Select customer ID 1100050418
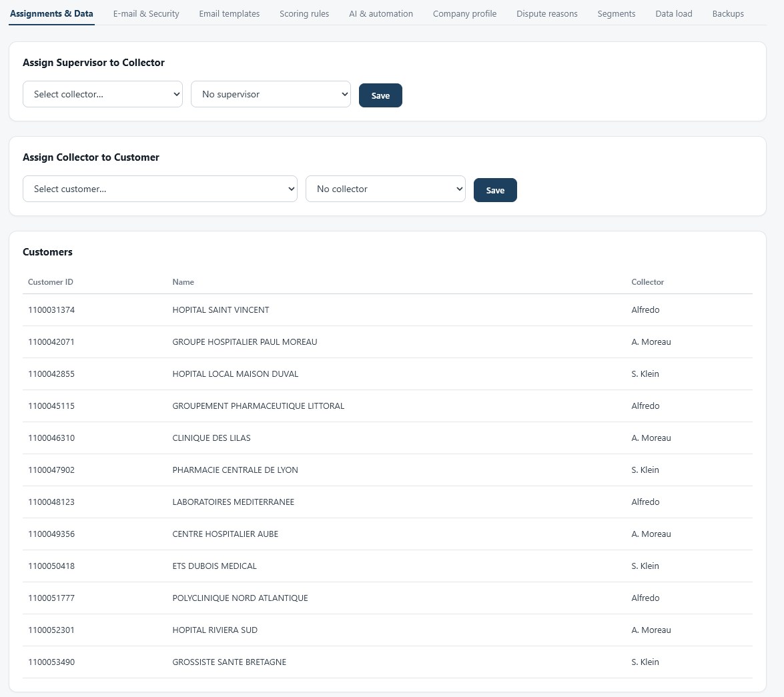Image resolution: width=784 pixels, height=697 pixels. pyautogui.click(x=51, y=566)
